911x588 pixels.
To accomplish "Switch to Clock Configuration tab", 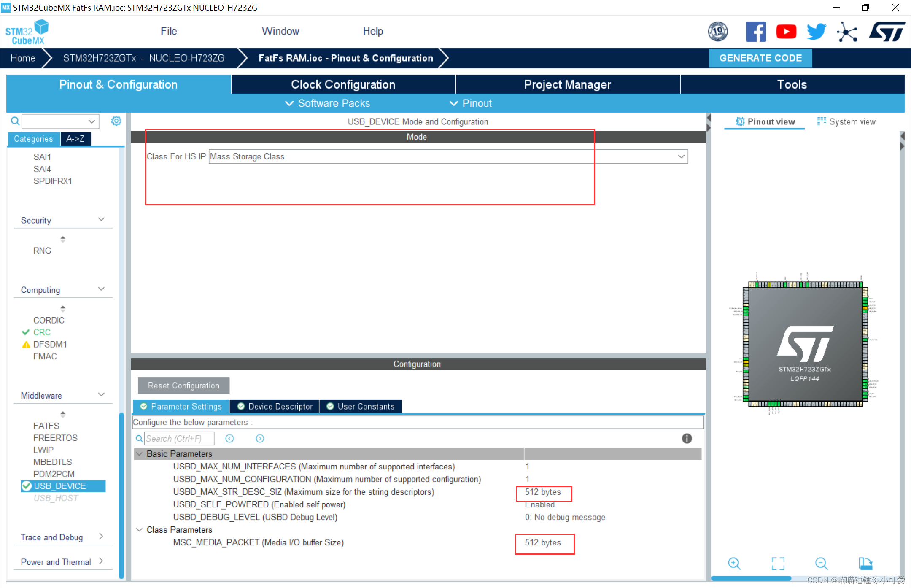I will pyautogui.click(x=343, y=84).
